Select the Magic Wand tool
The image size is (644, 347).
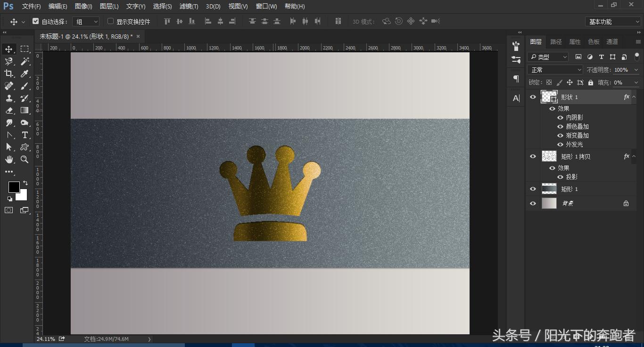[x=25, y=61]
